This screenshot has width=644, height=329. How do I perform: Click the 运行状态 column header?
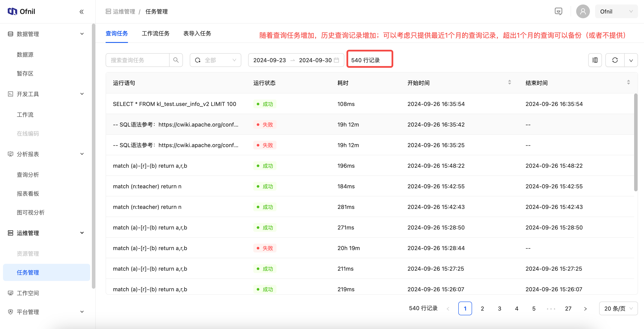pyautogui.click(x=264, y=83)
